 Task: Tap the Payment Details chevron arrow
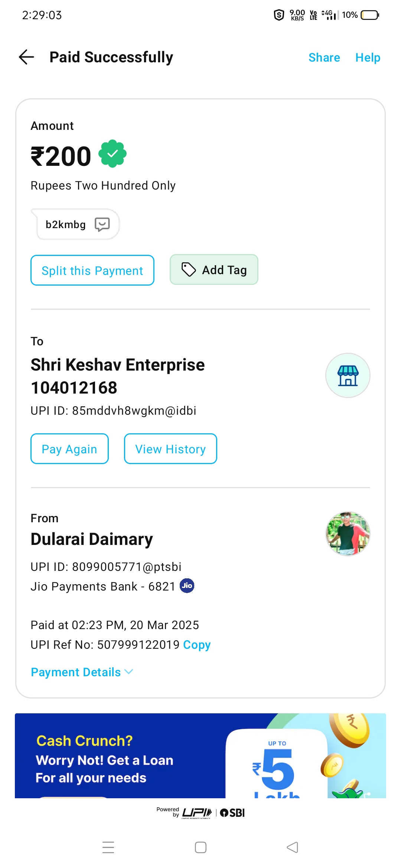[x=129, y=672]
